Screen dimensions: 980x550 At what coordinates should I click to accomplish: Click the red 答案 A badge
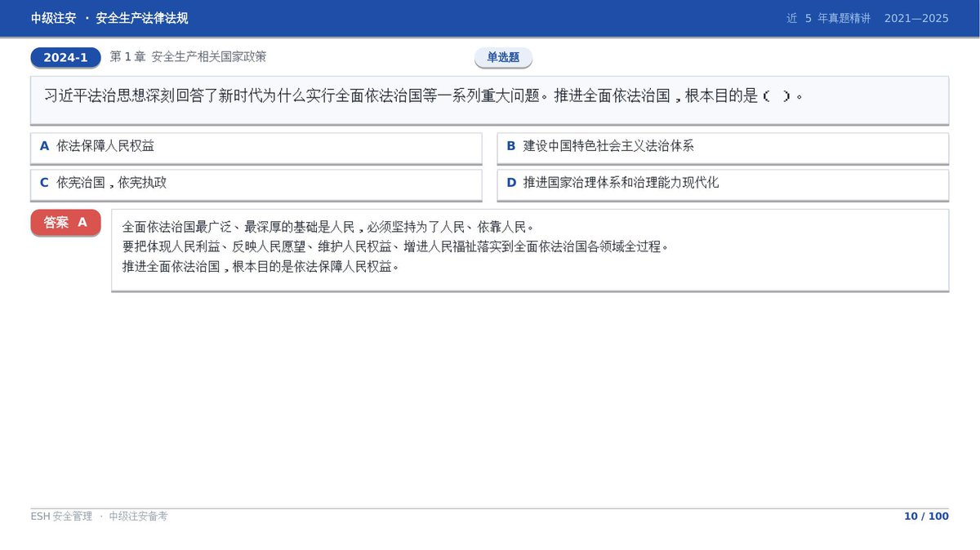pyautogui.click(x=65, y=223)
